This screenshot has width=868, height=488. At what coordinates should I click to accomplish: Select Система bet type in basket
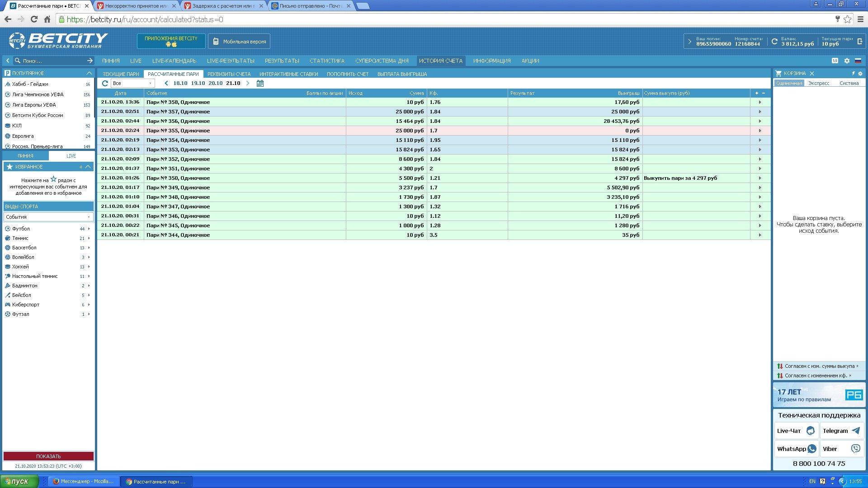(x=849, y=83)
